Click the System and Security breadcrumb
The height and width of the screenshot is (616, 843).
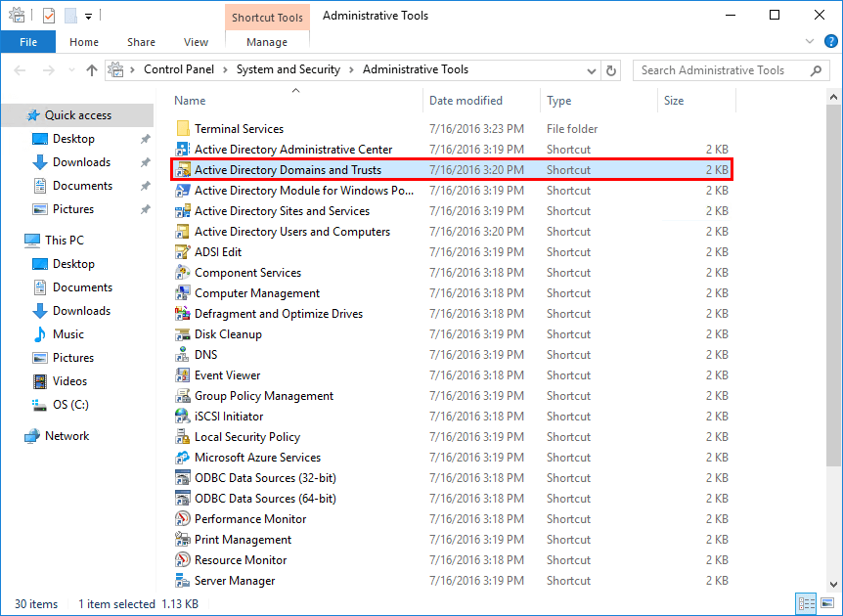pos(288,69)
